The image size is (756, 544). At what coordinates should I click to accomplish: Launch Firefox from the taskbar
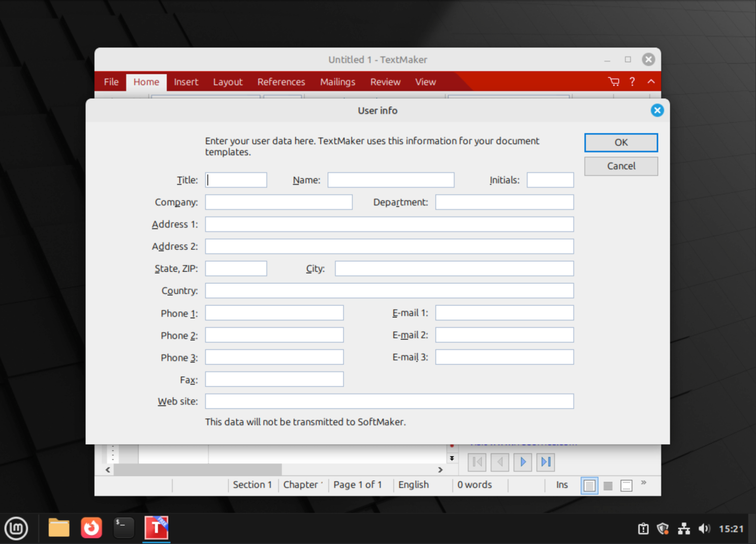click(x=91, y=528)
